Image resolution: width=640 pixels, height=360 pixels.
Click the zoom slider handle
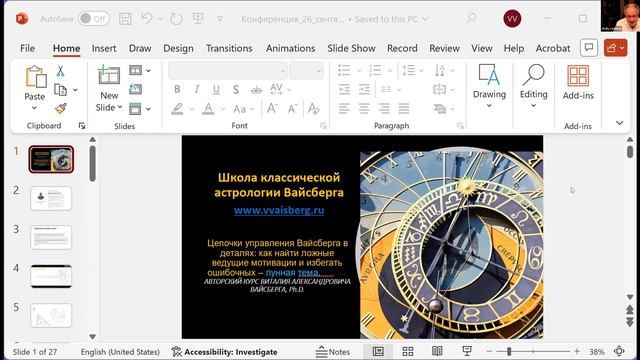click(x=509, y=351)
